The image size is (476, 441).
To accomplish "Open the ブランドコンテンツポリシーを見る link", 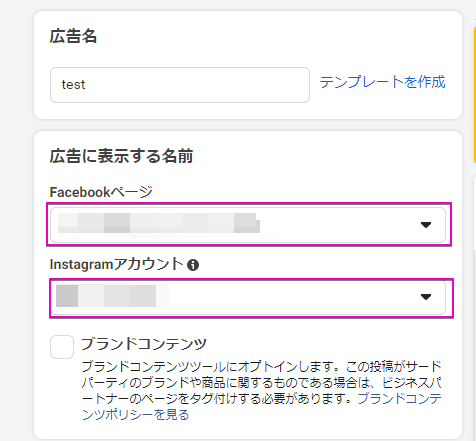I will 262,406.
